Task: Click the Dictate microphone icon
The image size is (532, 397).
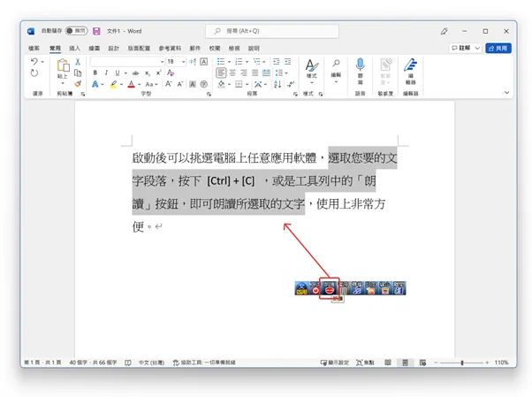Action: tap(361, 65)
